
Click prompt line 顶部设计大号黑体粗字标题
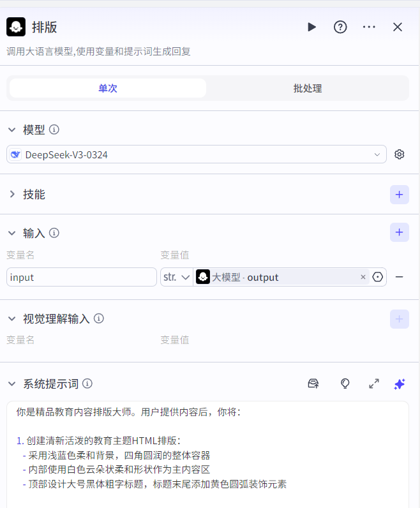pos(154,484)
